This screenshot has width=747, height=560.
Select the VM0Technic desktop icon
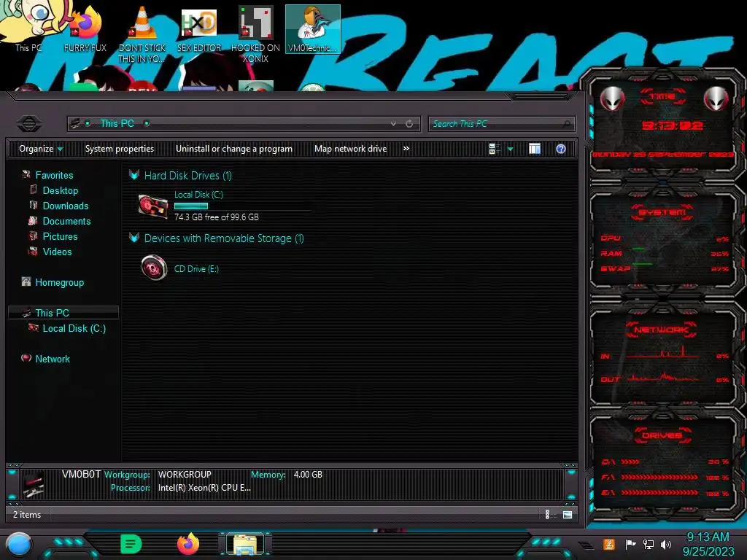click(312, 28)
